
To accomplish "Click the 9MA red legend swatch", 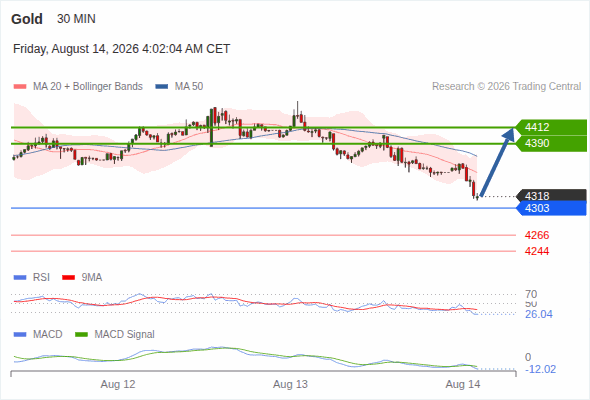I will [x=68, y=278].
